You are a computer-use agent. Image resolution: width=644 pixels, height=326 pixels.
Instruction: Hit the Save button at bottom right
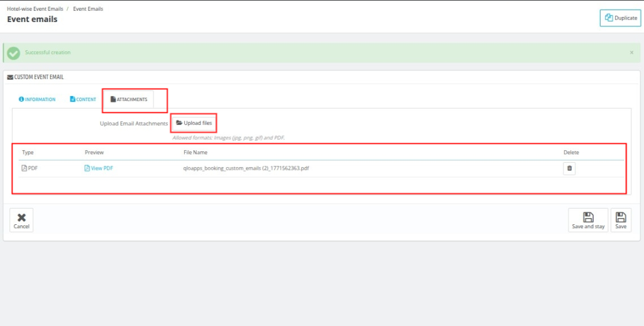pos(621,220)
